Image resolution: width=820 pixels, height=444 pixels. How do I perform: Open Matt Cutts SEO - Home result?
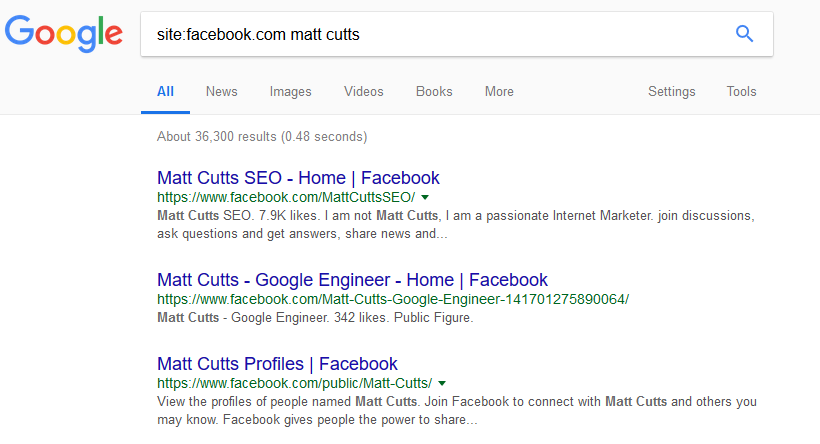(298, 178)
